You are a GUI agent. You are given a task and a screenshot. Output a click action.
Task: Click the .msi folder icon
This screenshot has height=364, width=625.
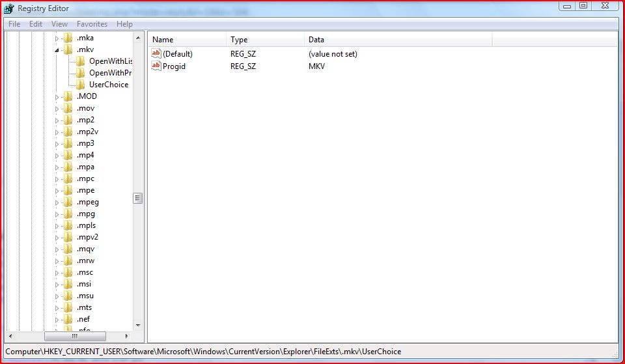coord(68,284)
